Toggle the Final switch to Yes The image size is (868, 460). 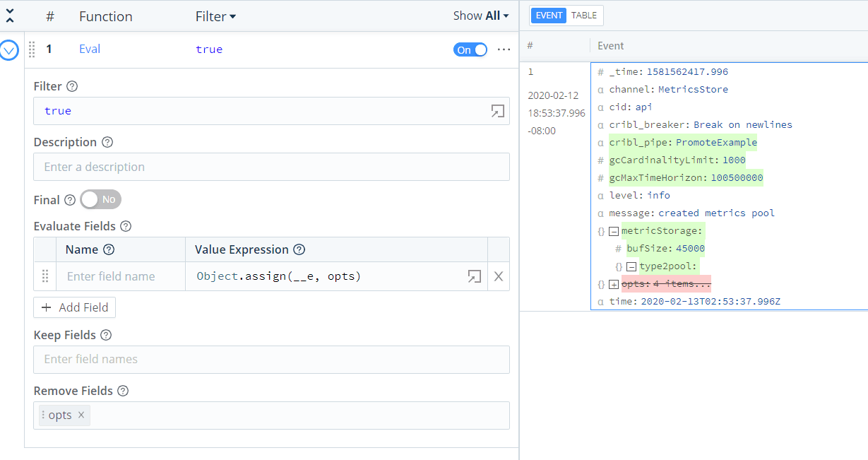[101, 200]
